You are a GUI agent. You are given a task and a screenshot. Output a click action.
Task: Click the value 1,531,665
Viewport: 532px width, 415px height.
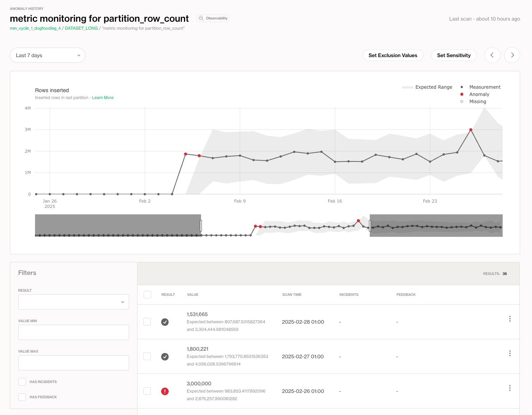pos(197,314)
